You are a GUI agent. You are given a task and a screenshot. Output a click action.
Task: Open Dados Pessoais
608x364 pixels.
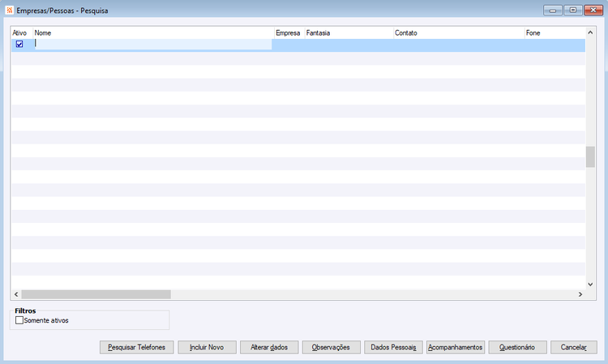tap(393, 347)
